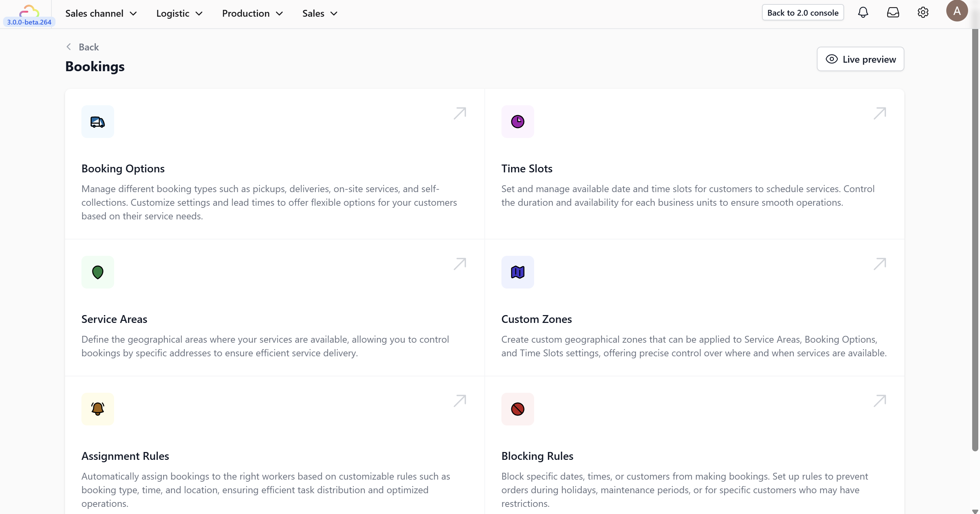Click the user avatar A
This screenshot has height=514, width=980.
click(x=956, y=11)
